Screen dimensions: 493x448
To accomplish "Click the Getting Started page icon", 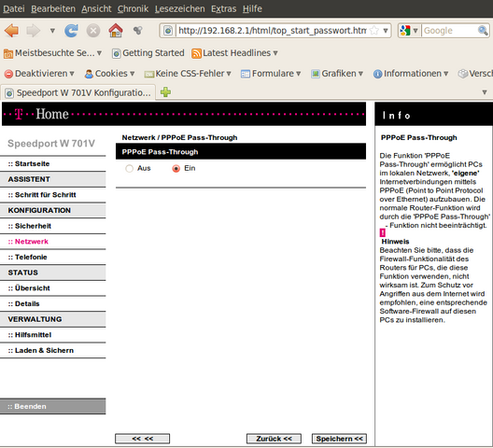I will pyautogui.click(x=116, y=54).
